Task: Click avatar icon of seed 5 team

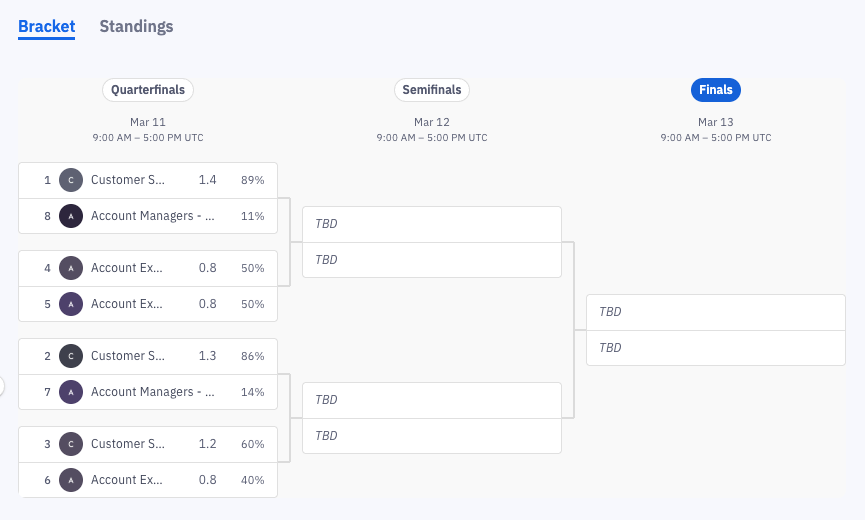Action: pyautogui.click(x=70, y=304)
